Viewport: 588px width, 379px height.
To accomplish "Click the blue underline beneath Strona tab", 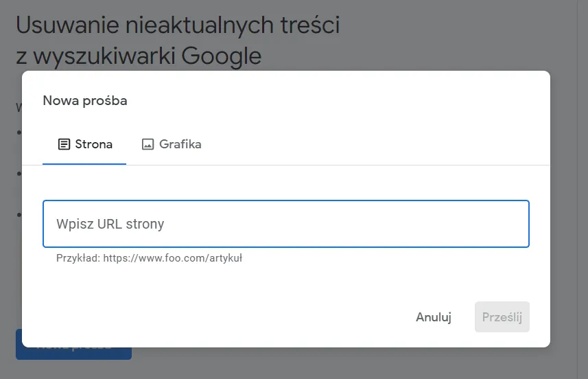I will pos(84,164).
